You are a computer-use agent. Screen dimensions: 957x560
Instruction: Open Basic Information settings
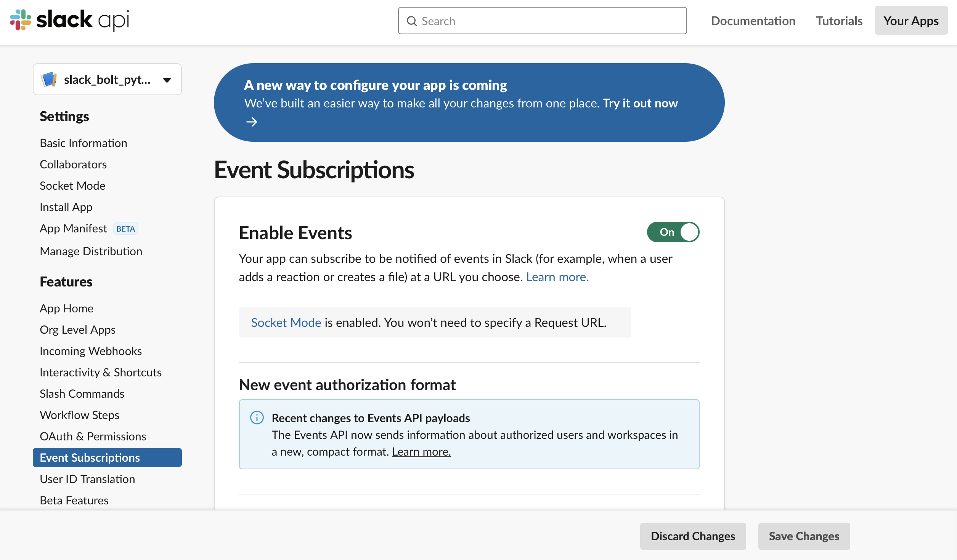(83, 143)
